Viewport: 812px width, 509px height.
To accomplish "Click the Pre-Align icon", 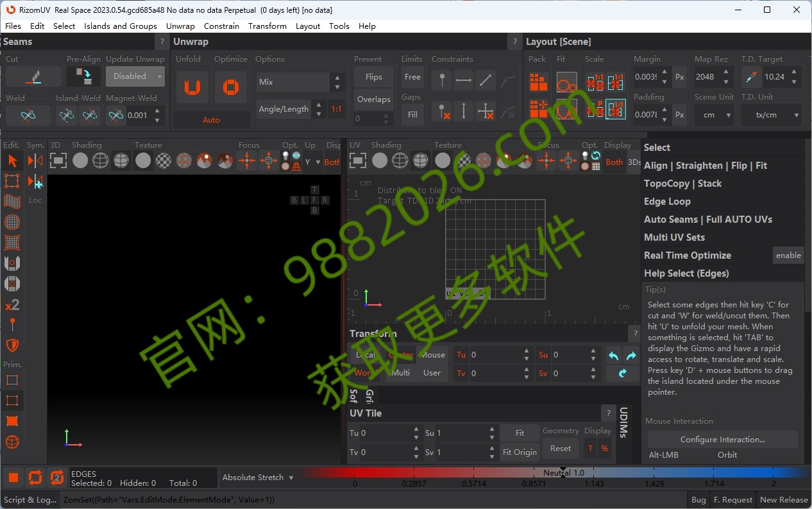I will 83,76.
